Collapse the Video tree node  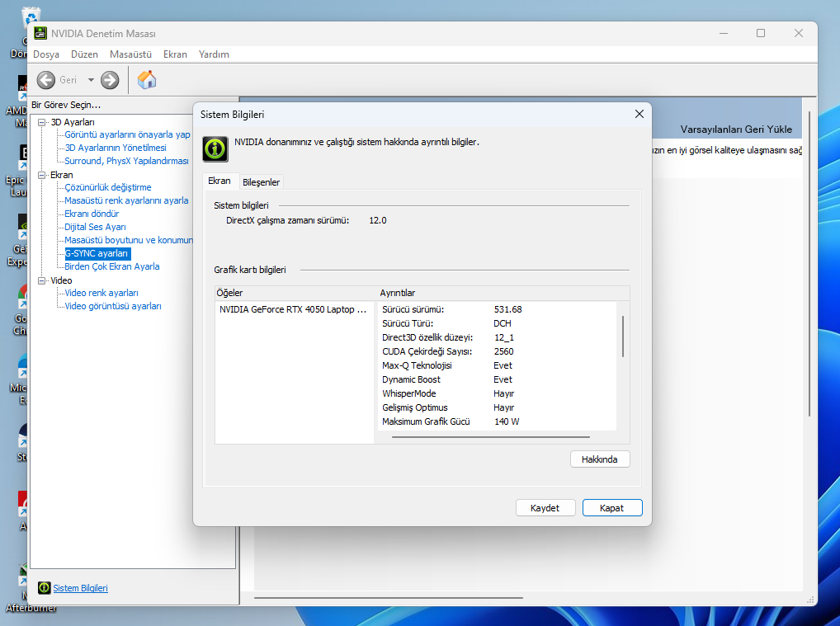pyautogui.click(x=42, y=280)
